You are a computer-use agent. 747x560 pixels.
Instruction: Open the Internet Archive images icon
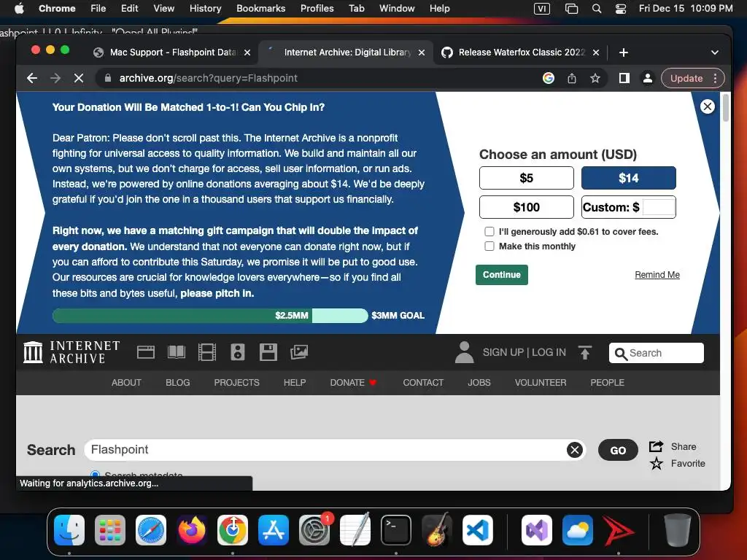[x=299, y=352]
